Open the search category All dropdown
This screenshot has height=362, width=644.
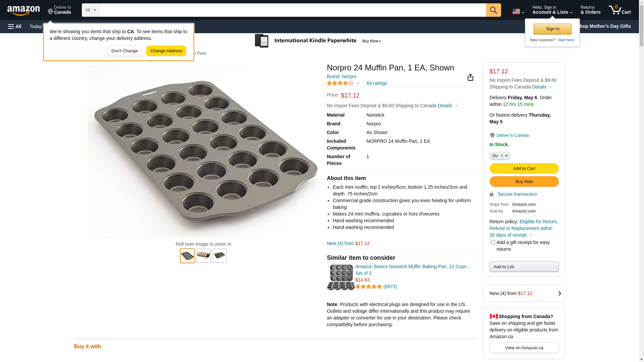coord(90,10)
